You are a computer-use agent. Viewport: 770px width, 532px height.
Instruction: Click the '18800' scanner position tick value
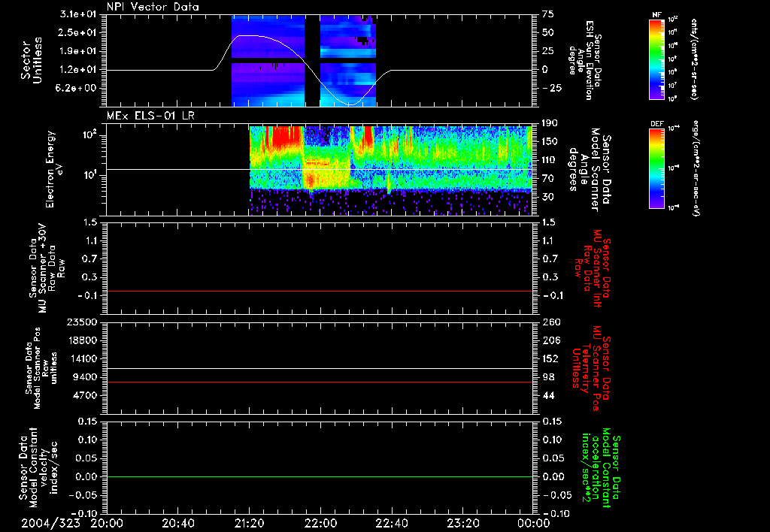(81, 340)
